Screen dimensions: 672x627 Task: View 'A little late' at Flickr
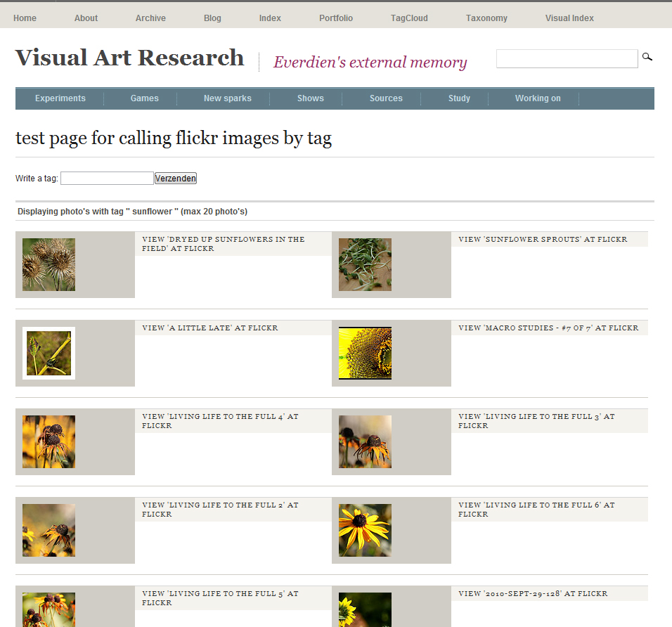[x=210, y=328]
